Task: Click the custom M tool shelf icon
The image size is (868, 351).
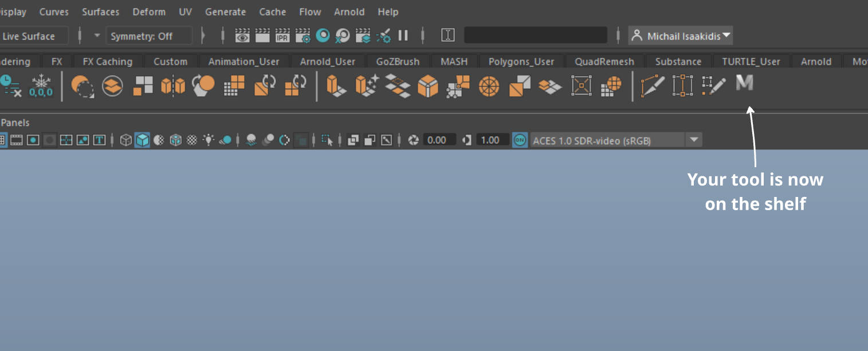Action: [744, 85]
